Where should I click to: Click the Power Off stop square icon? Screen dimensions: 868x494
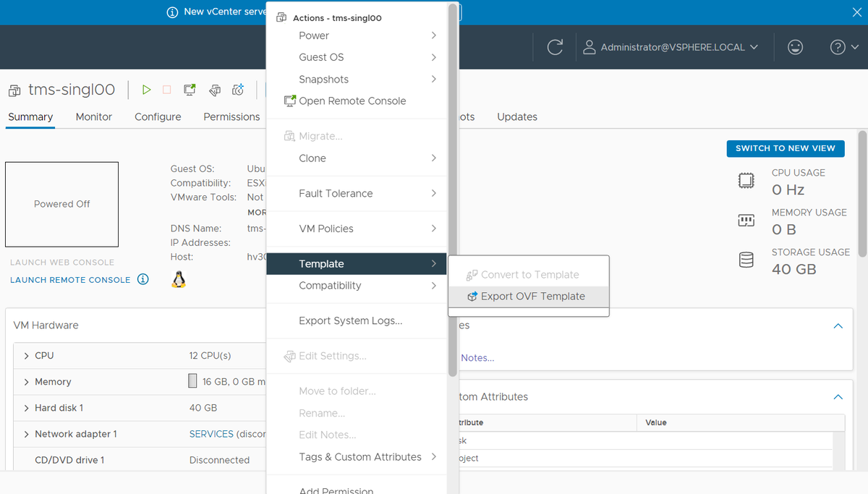point(167,90)
